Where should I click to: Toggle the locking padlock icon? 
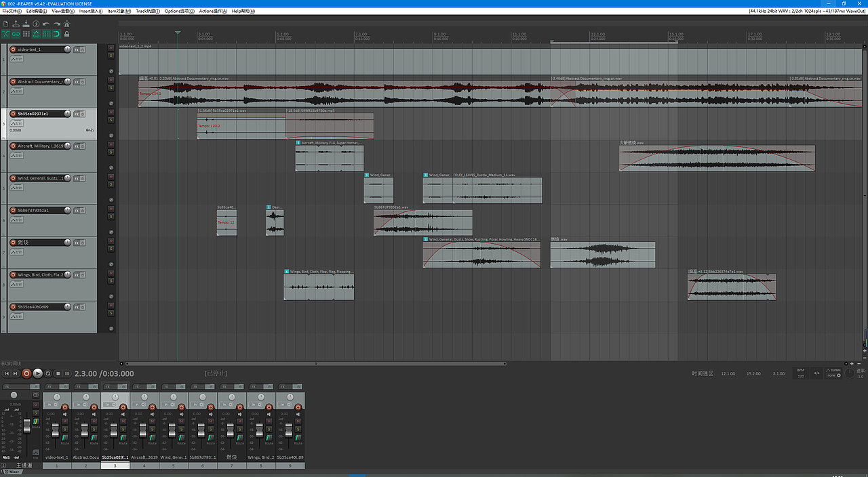(x=66, y=34)
